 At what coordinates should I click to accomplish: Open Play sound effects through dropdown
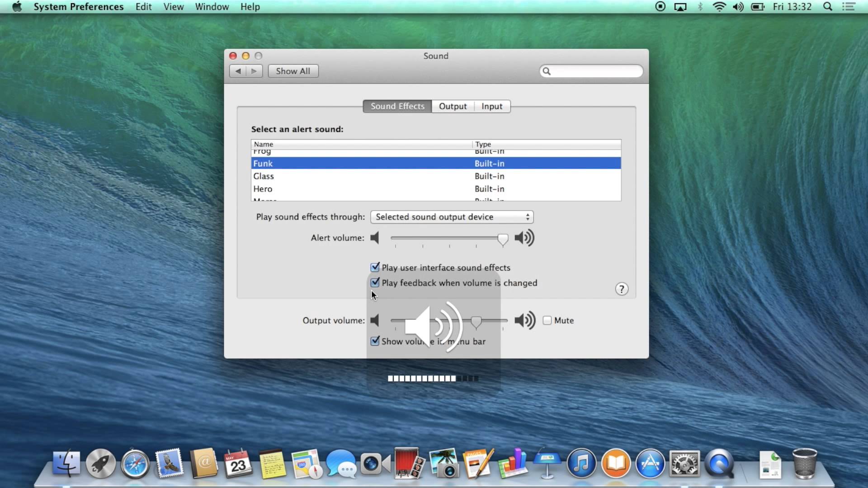coord(452,217)
